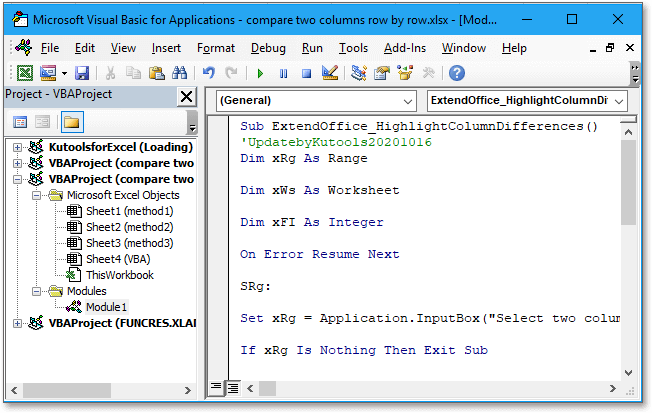The height and width of the screenshot is (413, 652).
Task: Click the Break pause icon
Action: click(x=284, y=74)
